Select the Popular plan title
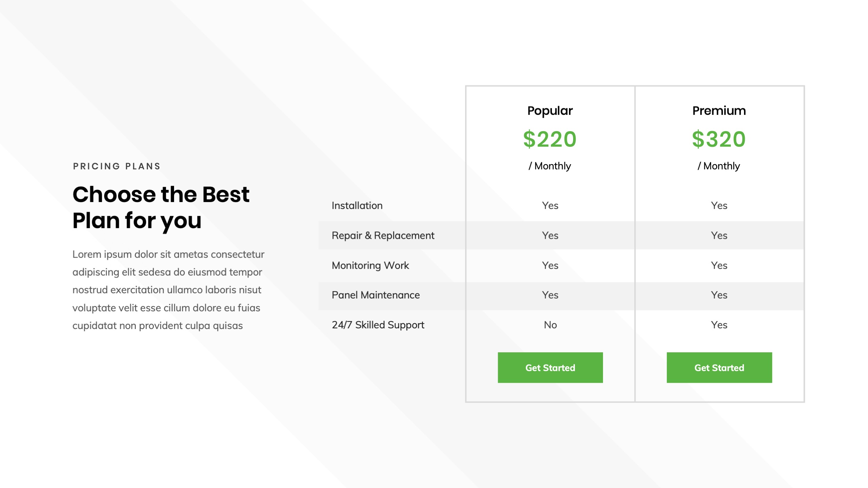 click(550, 111)
